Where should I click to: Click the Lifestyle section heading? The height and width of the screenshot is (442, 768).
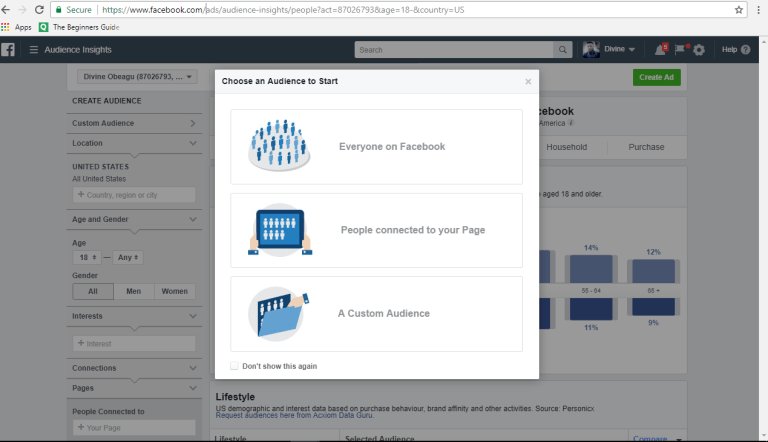(235, 396)
